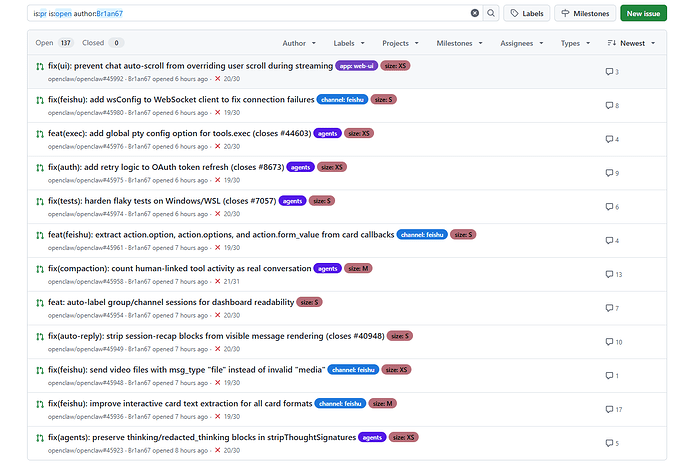Screen dimensions: 690x463
Task: Open PR extracting action.option from card callbacks
Action: click(221, 235)
